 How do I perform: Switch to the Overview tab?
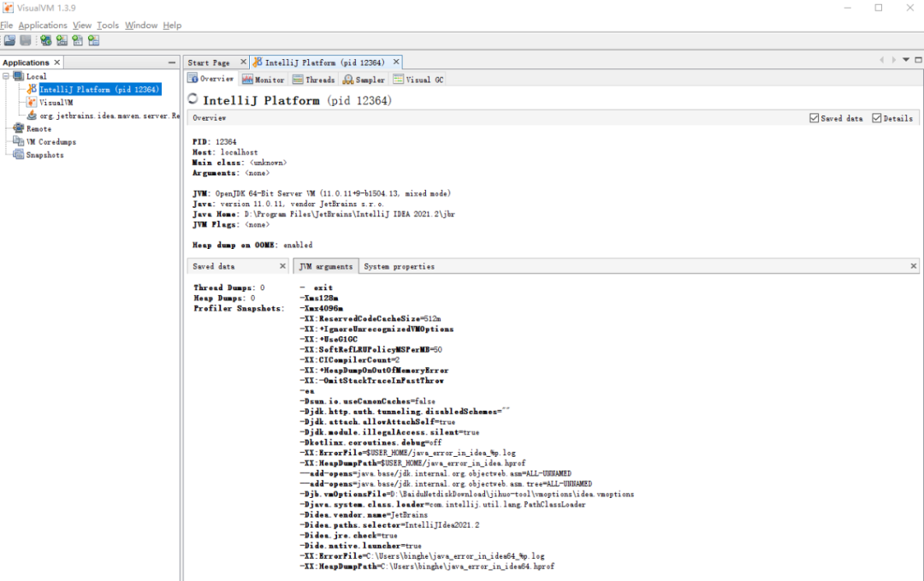(x=211, y=79)
